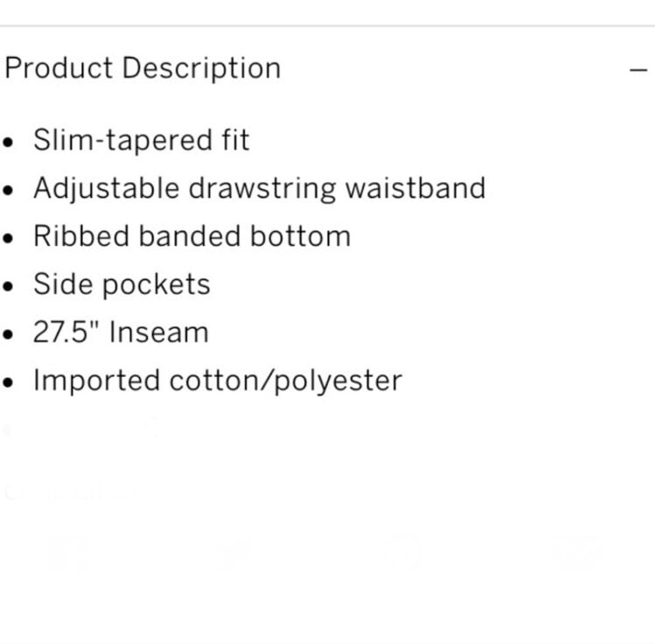
Task: Collapse Product Description using the minus icon
Action: [x=638, y=70]
